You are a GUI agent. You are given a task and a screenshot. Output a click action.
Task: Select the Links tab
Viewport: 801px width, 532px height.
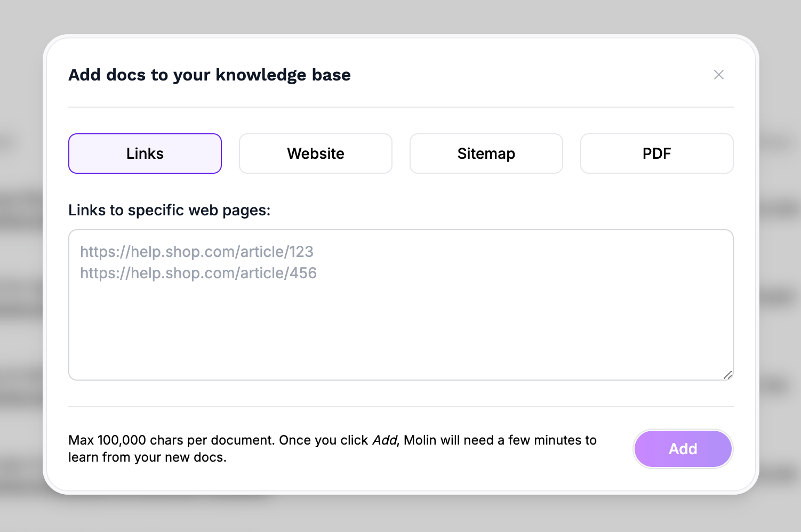(145, 154)
